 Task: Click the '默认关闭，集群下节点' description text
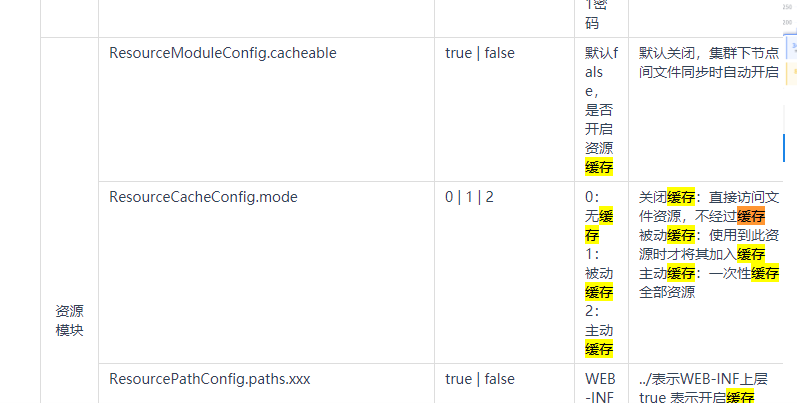[709, 53]
